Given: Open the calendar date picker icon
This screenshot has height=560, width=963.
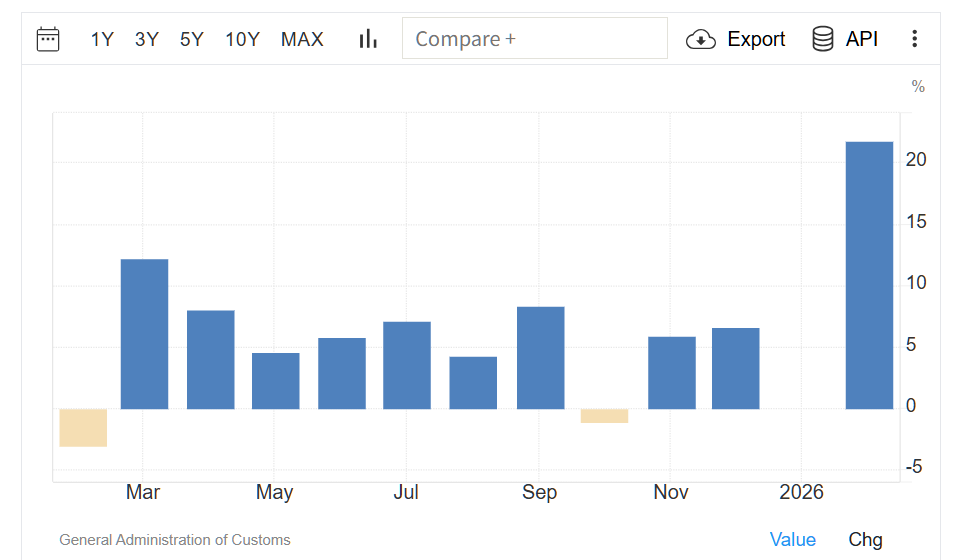Looking at the screenshot, I should [x=48, y=39].
